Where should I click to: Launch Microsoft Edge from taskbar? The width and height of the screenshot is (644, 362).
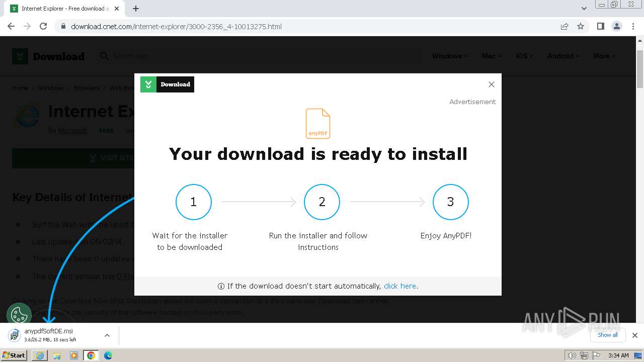[x=108, y=355]
